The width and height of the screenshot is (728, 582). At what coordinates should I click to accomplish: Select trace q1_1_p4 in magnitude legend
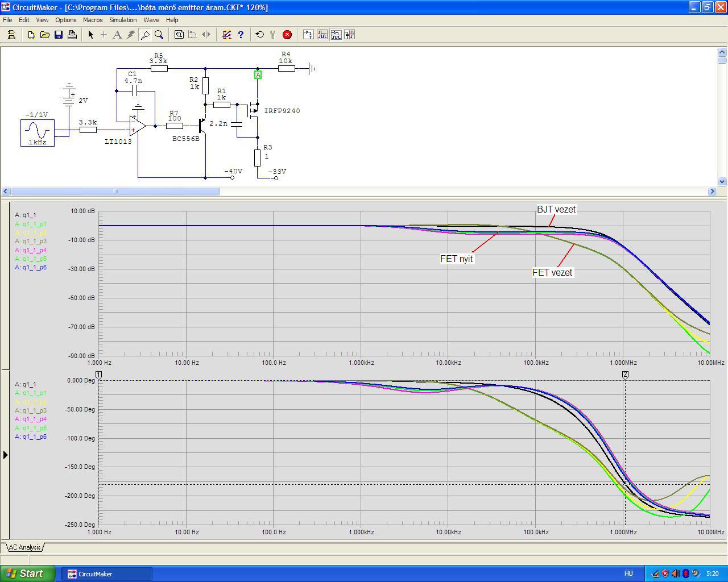click(31, 250)
